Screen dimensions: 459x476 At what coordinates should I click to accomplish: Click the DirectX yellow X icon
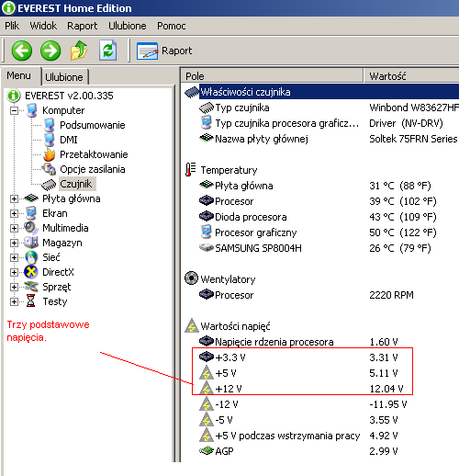[31, 272]
